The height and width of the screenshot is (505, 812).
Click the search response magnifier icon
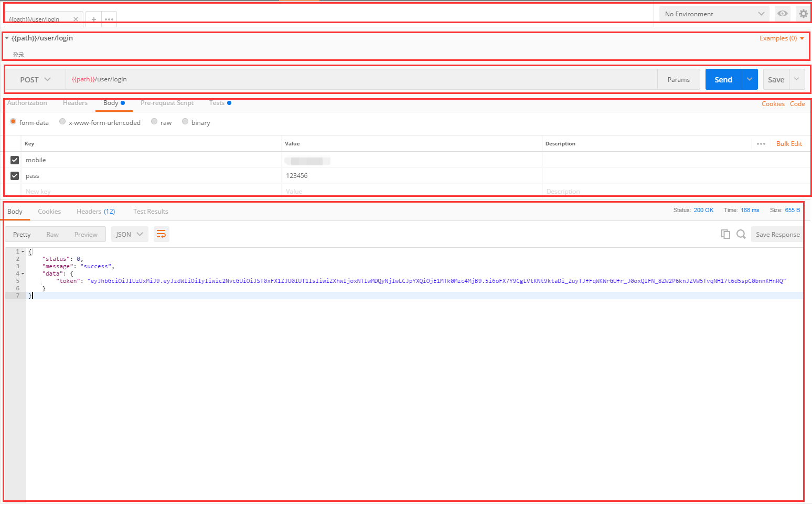741,234
